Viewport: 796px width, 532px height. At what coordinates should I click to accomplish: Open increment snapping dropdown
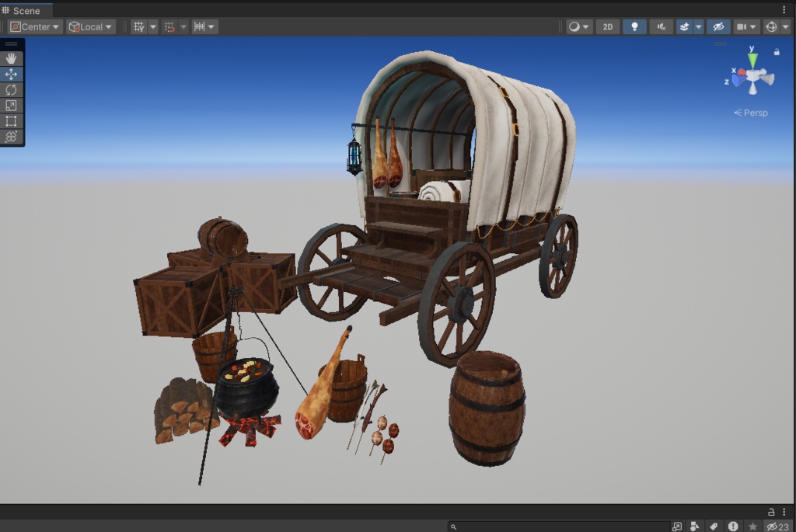point(204,27)
